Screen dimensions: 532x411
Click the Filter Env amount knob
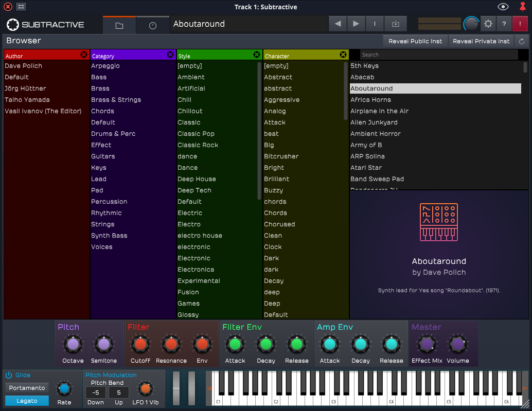point(202,344)
